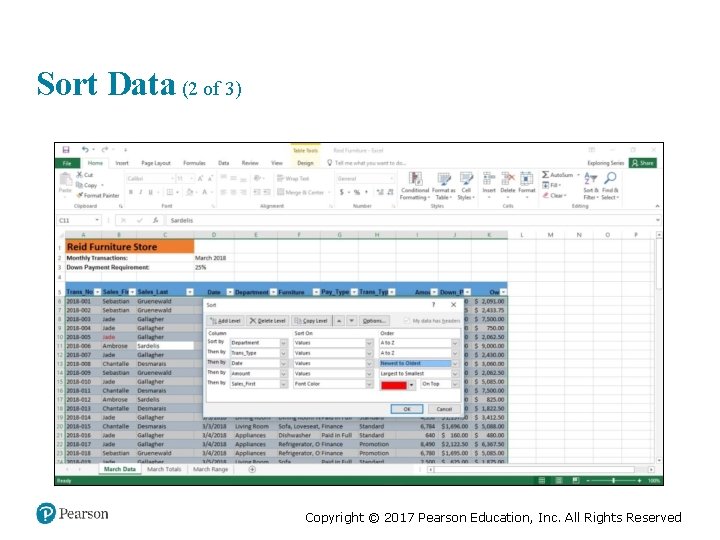Click Merge & Center

(x=301, y=192)
